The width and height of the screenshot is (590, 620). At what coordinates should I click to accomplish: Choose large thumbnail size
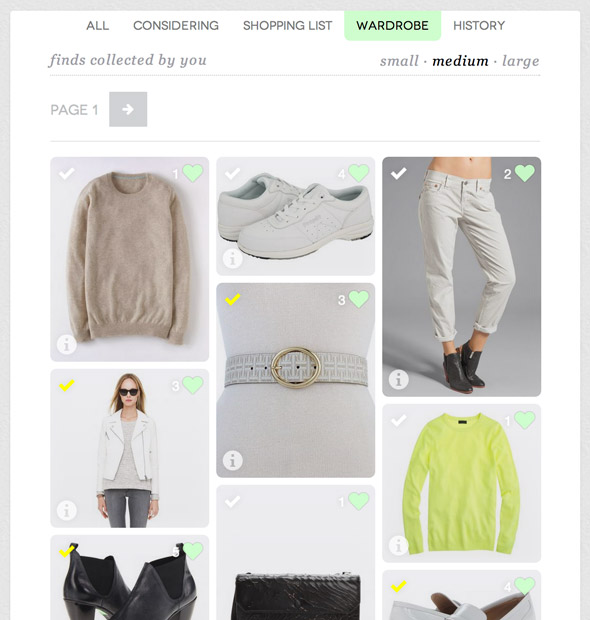520,61
